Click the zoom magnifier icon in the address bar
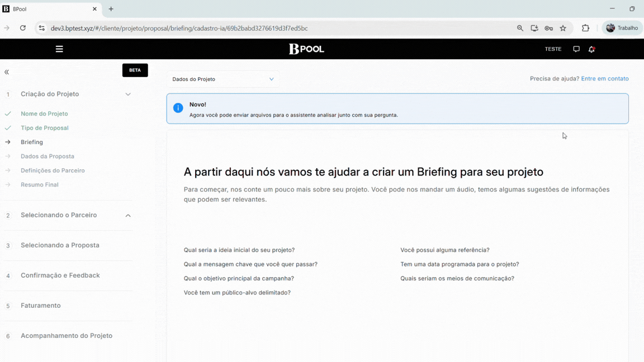Screen dimensions: 644x362 pos(520,28)
